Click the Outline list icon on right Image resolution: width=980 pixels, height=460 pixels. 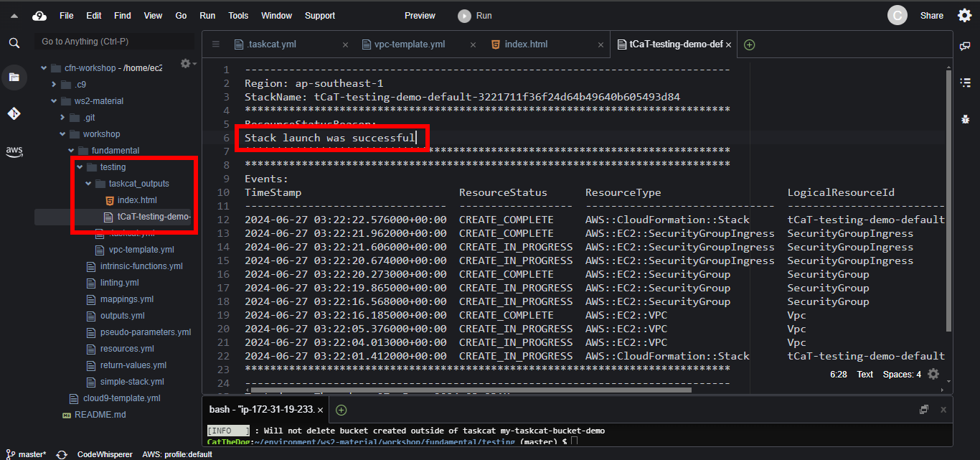[x=965, y=83]
